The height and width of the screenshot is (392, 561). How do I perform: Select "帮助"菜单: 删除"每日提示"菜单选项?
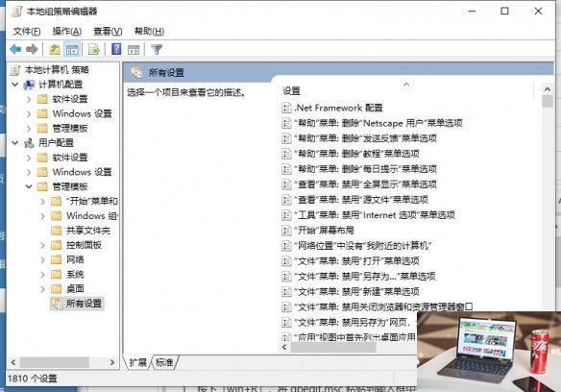tap(365, 169)
